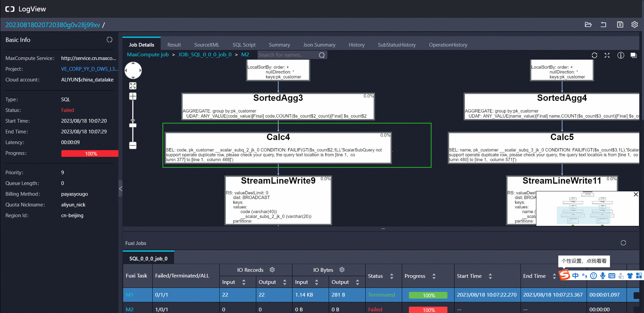
Task: Switch to the SourceXML tab
Action: coord(207,45)
